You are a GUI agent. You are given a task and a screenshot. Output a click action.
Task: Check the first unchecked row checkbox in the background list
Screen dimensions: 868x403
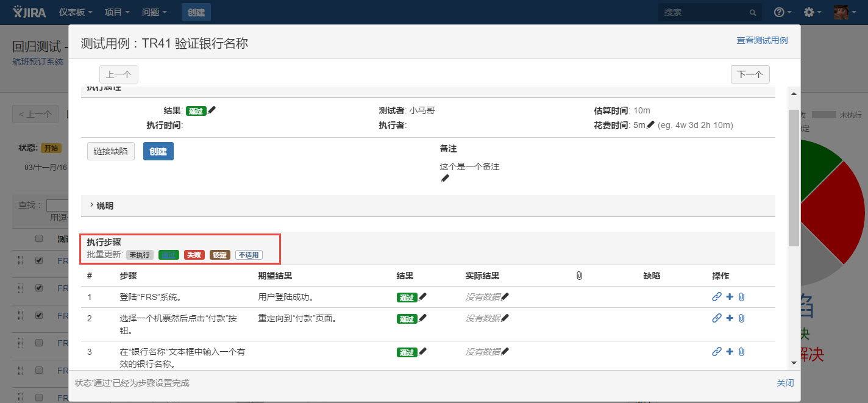click(x=39, y=342)
